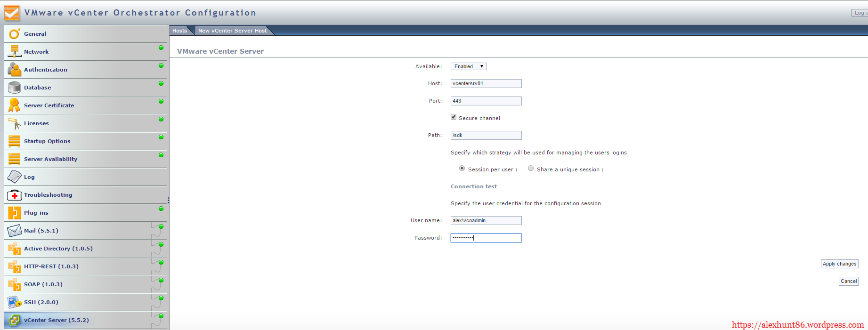
Task: Open the Available Enabled dropdown
Action: pos(468,66)
